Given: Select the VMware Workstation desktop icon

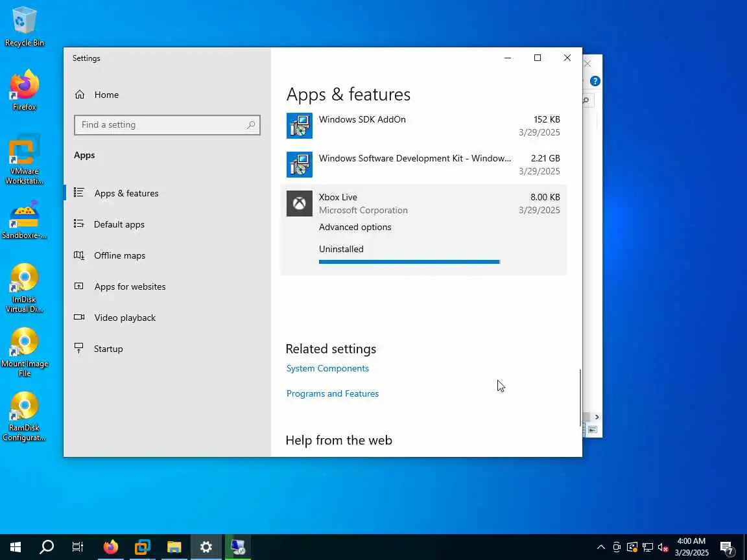Looking at the screenshot, I should tap(24, 159).
